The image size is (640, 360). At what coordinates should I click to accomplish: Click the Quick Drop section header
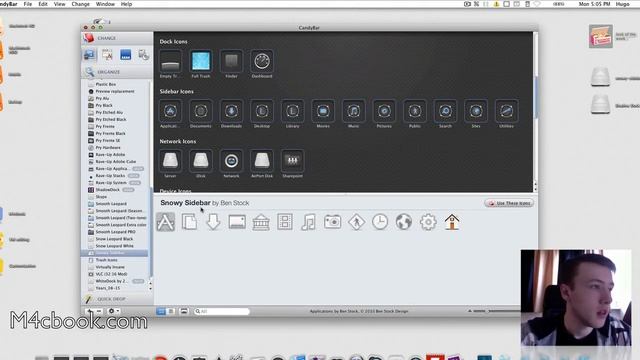click(117, 299)
